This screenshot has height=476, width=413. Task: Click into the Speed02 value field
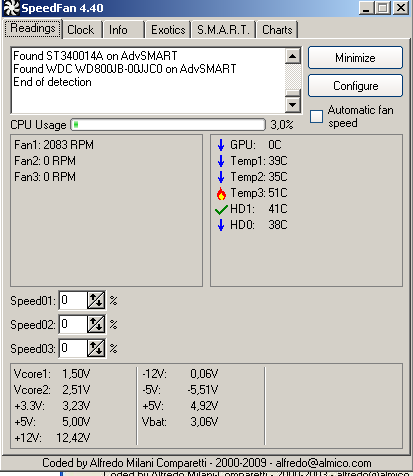tap(73, 324)
